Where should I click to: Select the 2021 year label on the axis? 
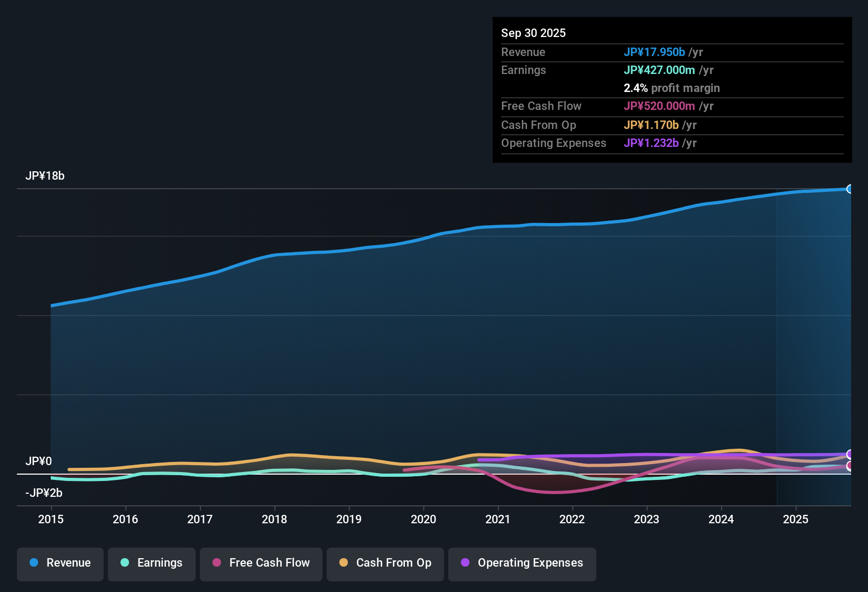click(498, 520)
